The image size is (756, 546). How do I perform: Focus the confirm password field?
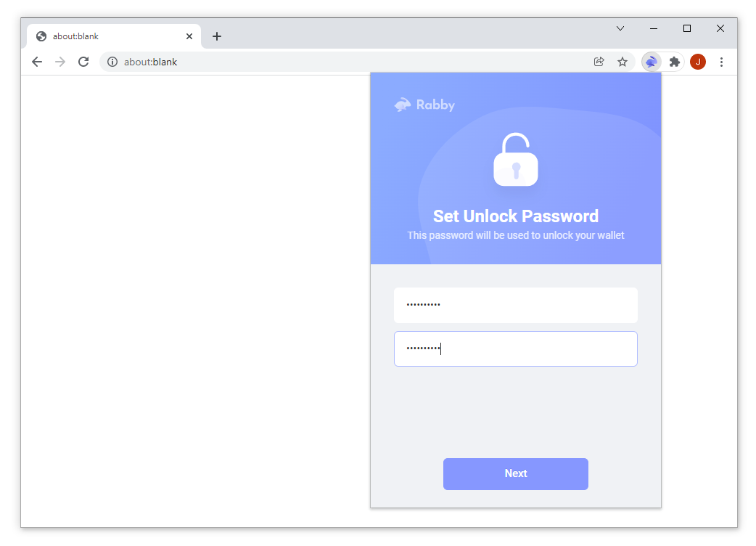pos(515,349)
